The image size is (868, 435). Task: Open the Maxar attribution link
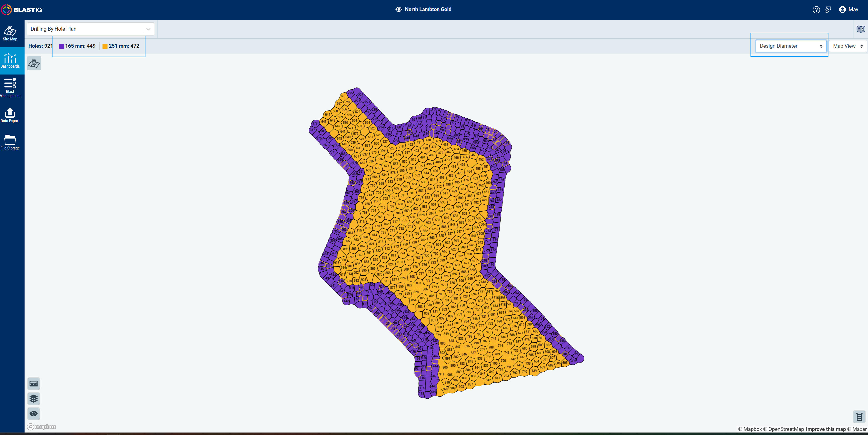(x=857, y=429)
